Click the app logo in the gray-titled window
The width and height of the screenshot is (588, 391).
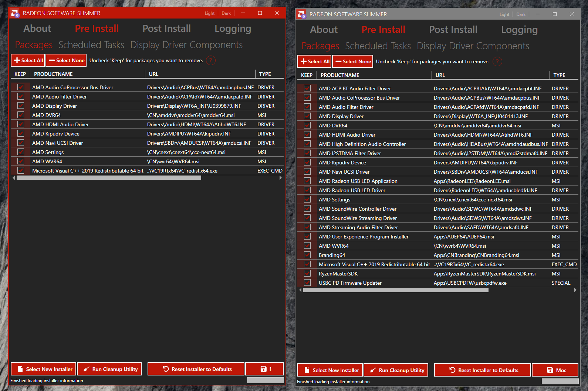tap(301, 14)
